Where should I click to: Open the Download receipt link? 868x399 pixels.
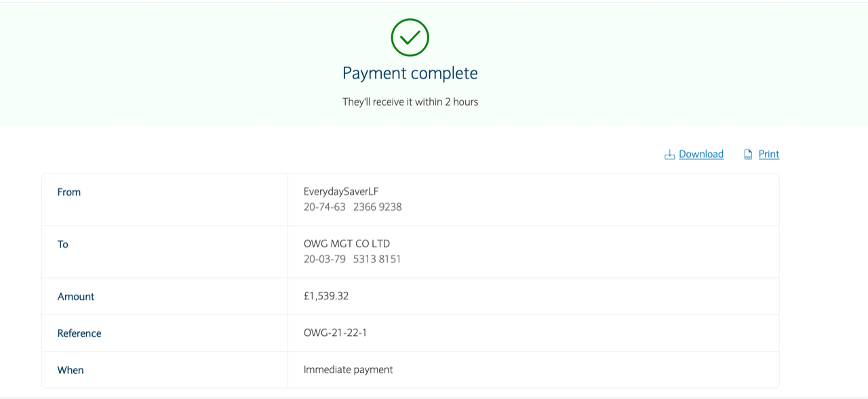(x=701, y=154)
